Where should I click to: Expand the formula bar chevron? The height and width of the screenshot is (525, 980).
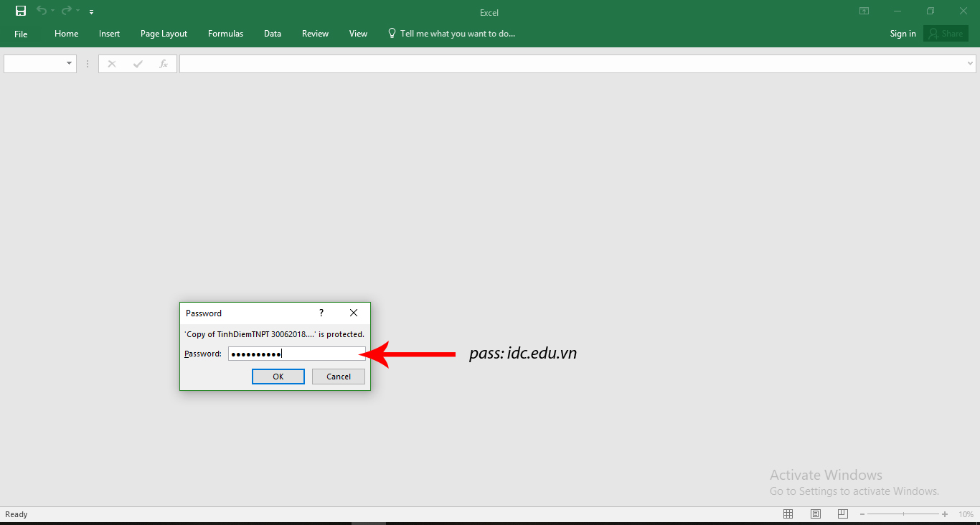970,64
